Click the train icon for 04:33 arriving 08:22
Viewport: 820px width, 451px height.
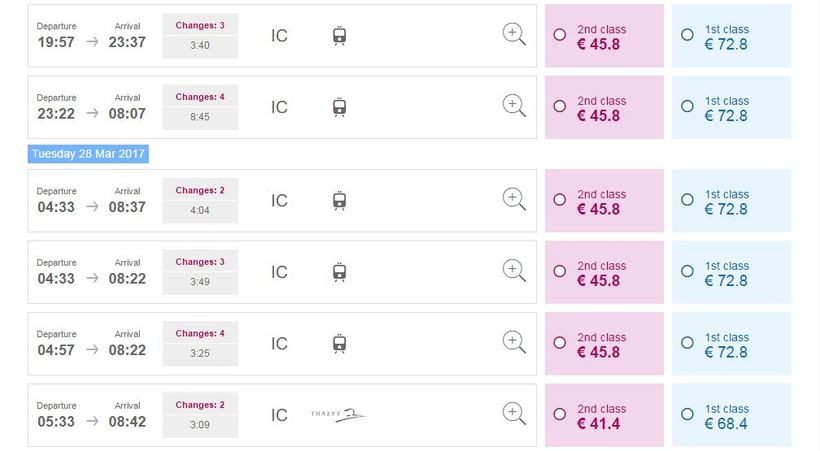340,272
